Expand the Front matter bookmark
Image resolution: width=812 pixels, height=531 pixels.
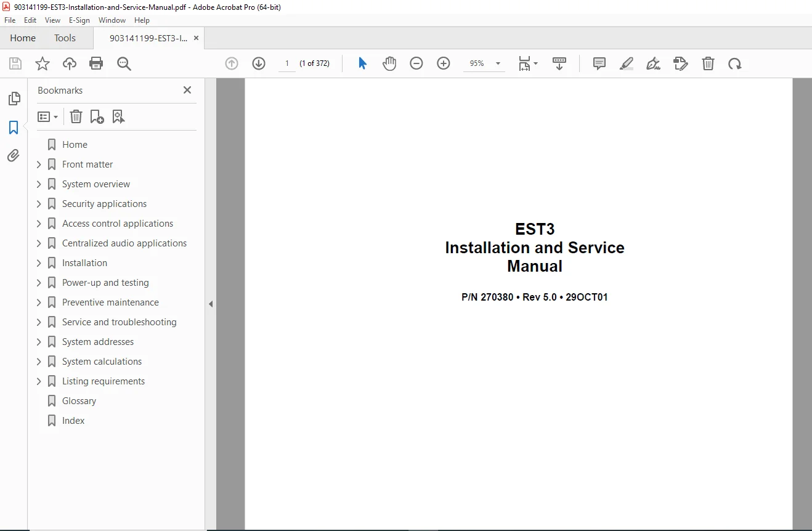click(x=39, y=164)
